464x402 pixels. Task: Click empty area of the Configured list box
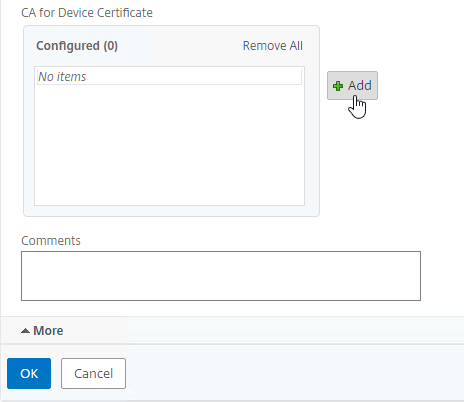(x=169, y=143)
